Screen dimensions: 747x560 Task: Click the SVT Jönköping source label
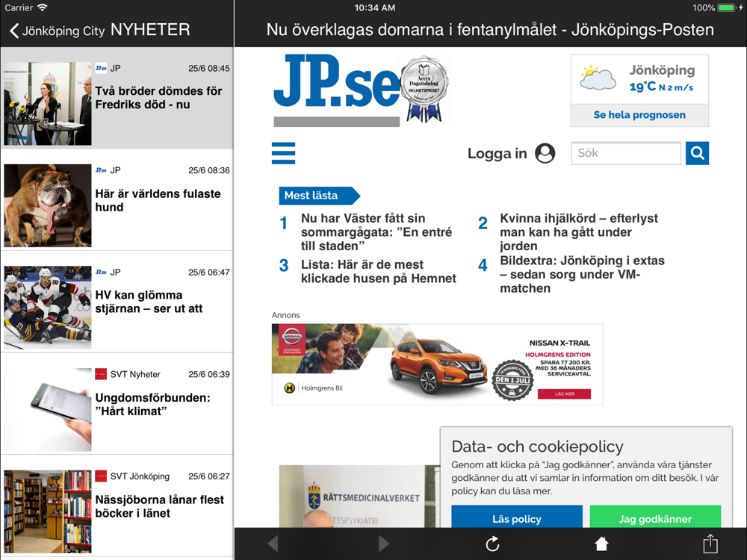pyautogui.click(x=140, y=476)
